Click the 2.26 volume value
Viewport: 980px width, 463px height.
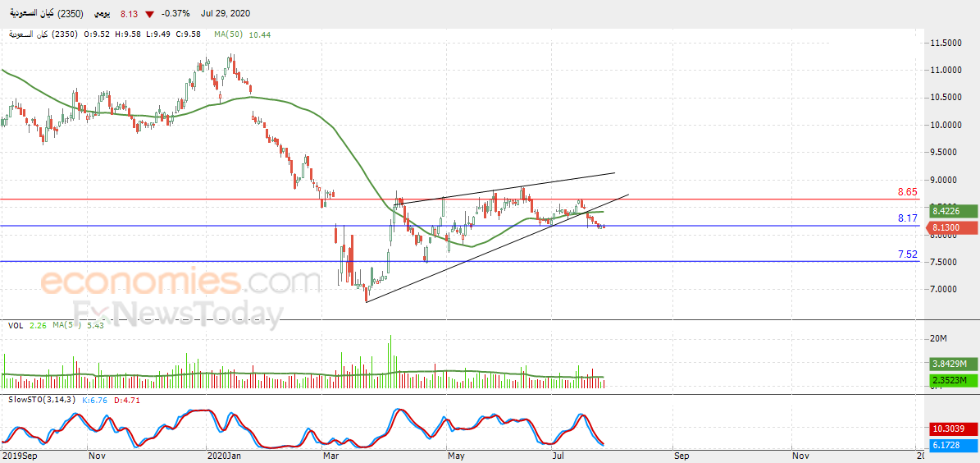39,325
